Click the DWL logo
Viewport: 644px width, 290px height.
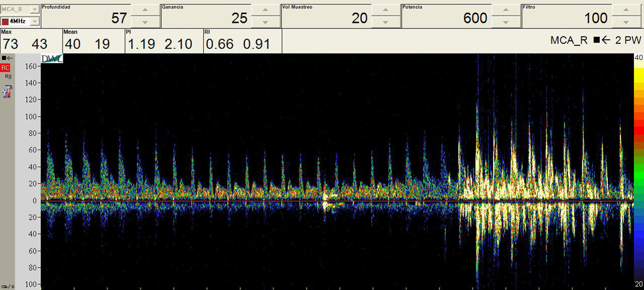coord(52,59)
